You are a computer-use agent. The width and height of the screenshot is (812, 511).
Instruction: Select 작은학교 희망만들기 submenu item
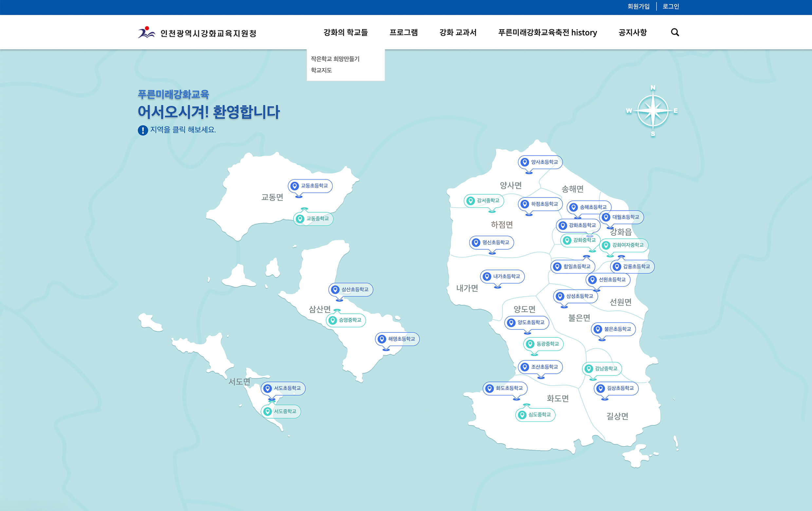335,59
